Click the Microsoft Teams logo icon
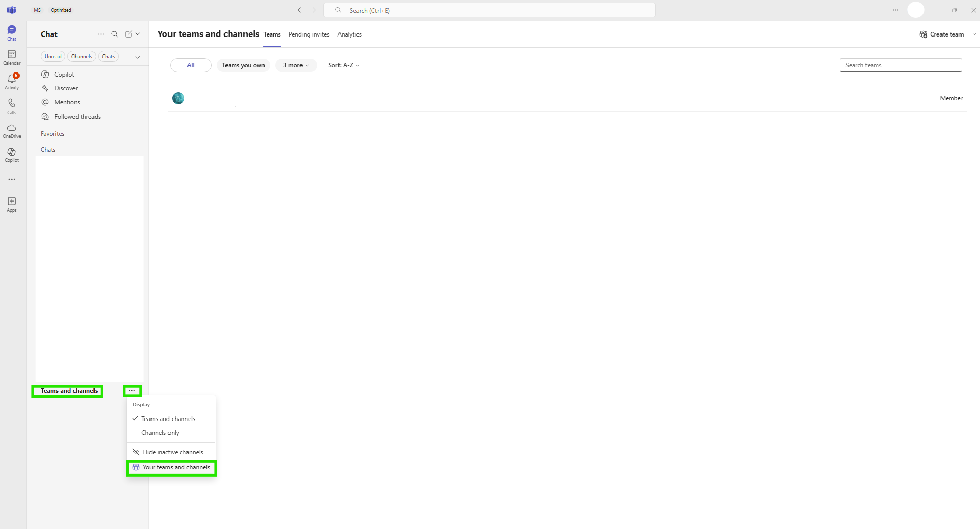Viewport: 980px width, 529px height. 11,10
